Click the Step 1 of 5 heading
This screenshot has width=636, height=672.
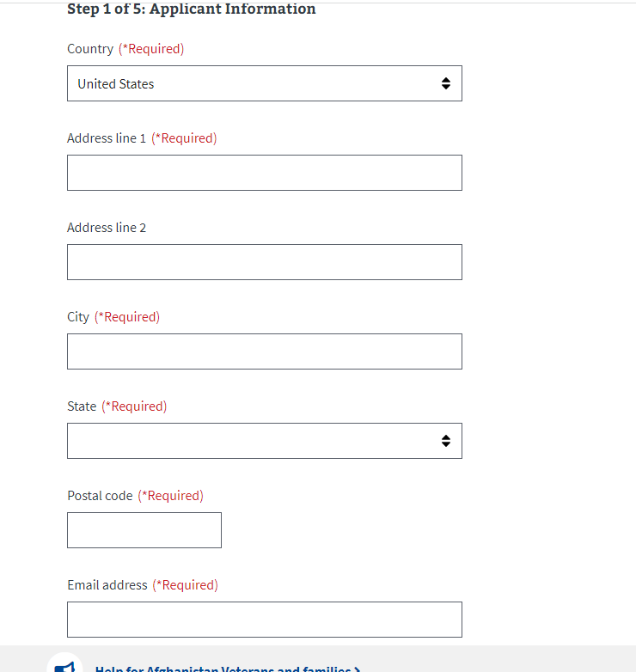click(192, 9)
